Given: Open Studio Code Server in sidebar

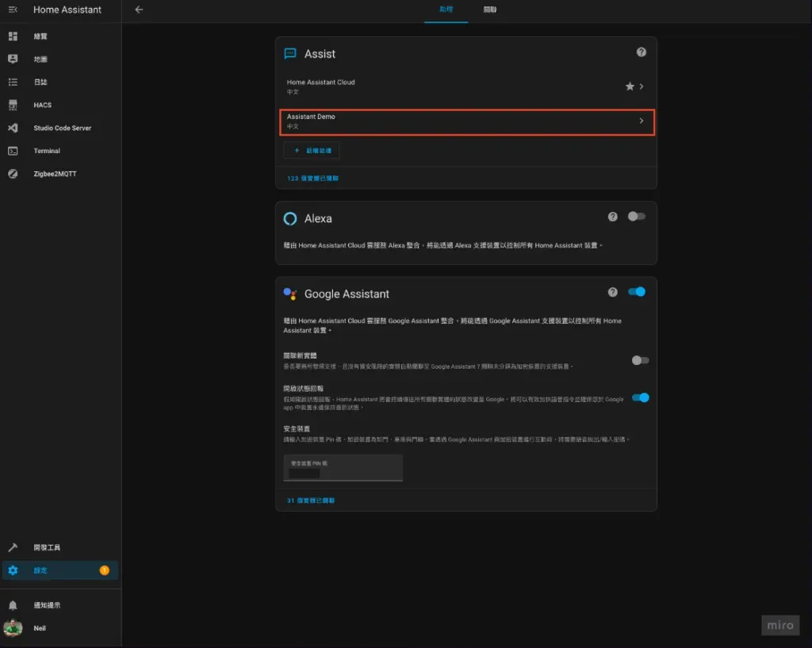Looking at the screenshot, I should [62, 128].
